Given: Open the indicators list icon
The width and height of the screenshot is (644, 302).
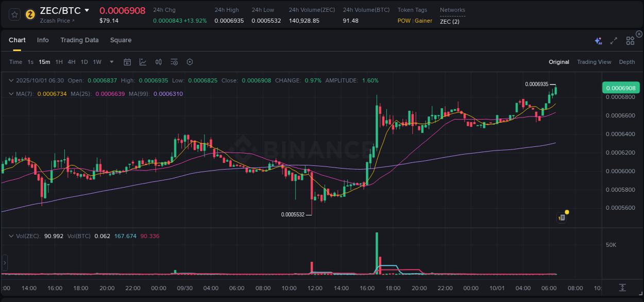Looking at the screenshot, I should click(x=174, y=62).
